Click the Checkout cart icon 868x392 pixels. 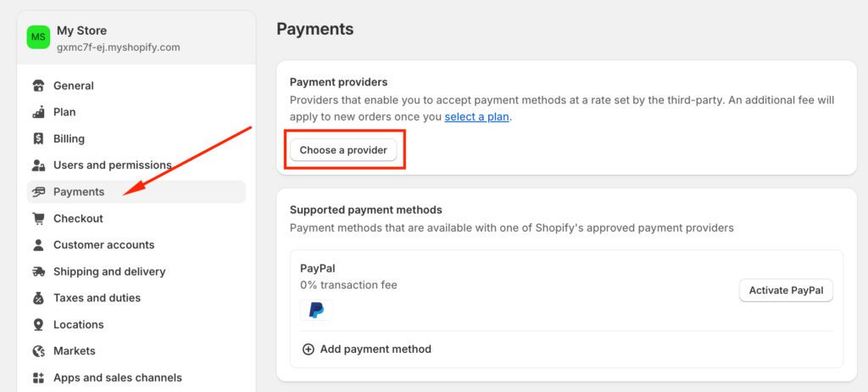pos(38,218)
